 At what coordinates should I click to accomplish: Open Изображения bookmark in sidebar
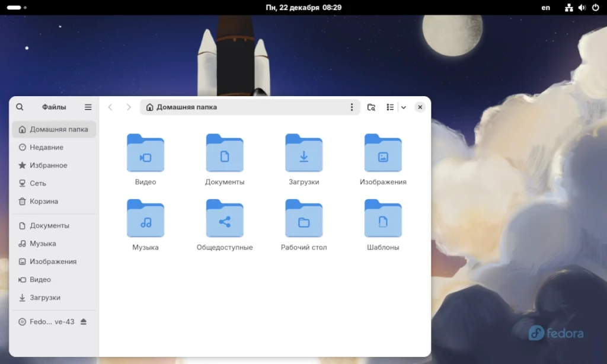(54, 261)
